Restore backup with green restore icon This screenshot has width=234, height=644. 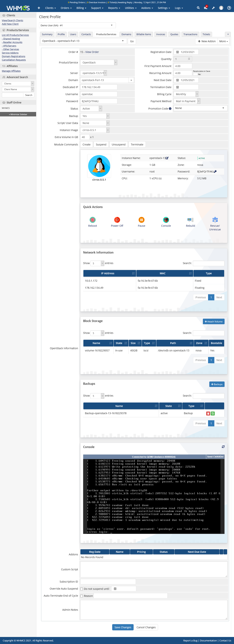click(x=213, y=413)
